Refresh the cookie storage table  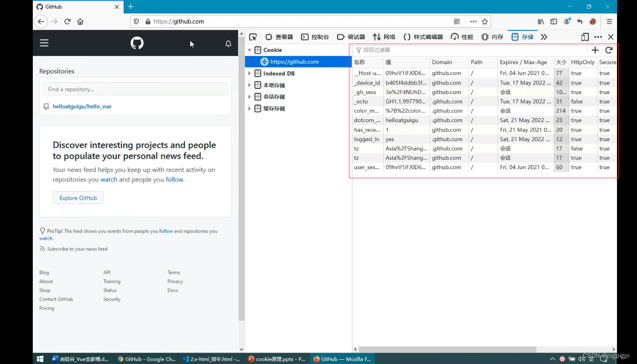pos(609,50)
